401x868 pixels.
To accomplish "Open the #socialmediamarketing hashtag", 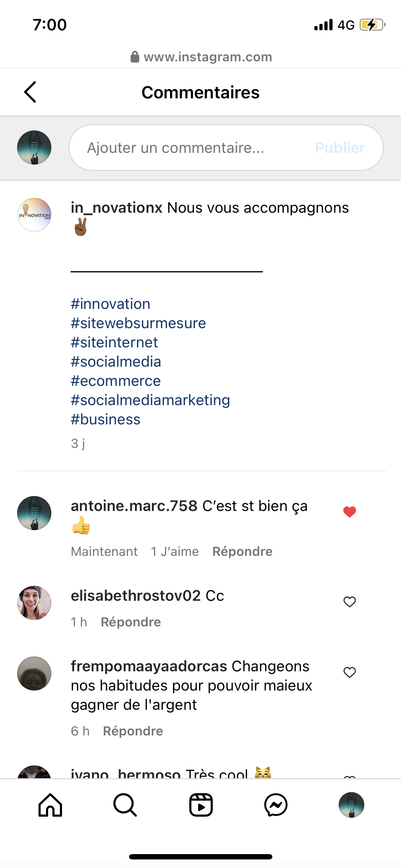I will [150, 400].
